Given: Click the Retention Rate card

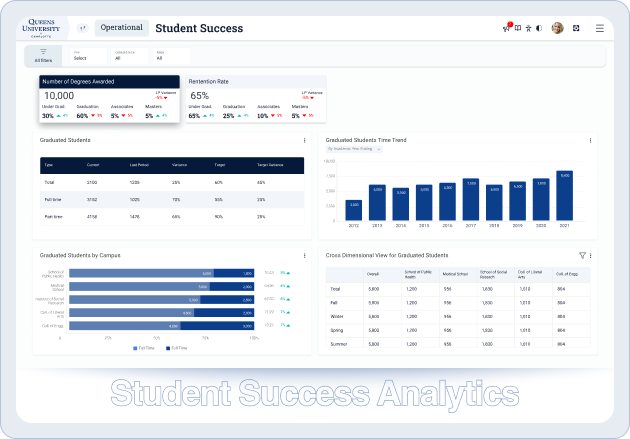Looking at the screenshot, I should point(255,99).
